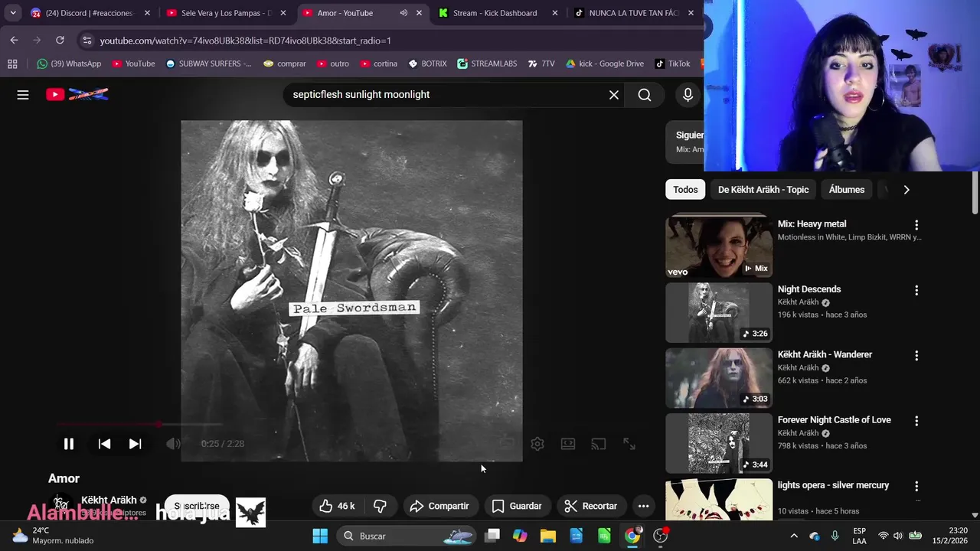Open the SUBWAY SURFERS bookmark

click(208, 64)
